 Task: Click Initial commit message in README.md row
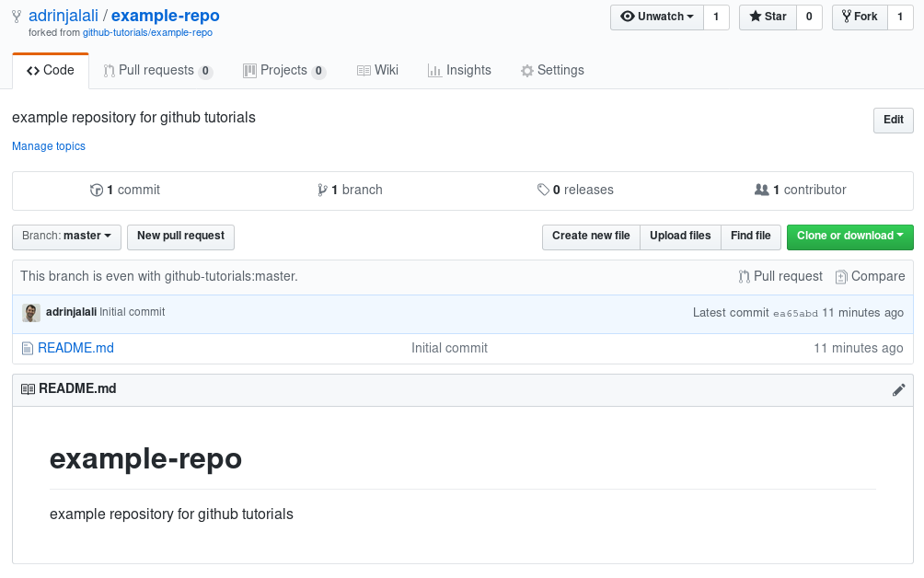coord(450,348)
